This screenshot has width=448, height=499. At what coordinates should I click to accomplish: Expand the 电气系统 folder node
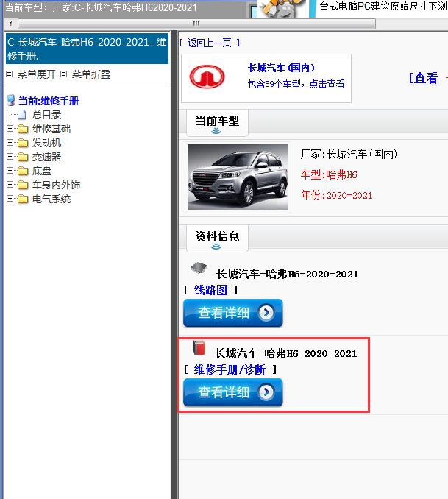pyautogui.click(x=10, y=199)
